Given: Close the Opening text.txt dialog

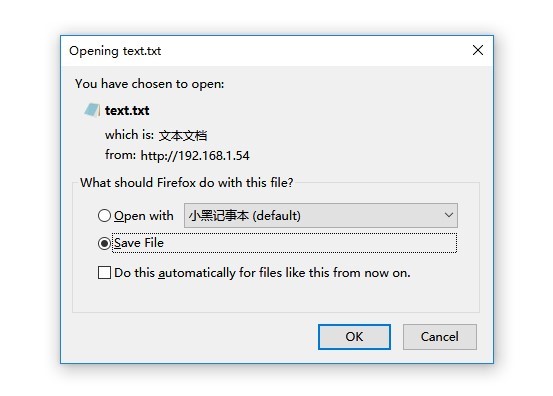Looking at the screenshot, I should click(478, 50).
